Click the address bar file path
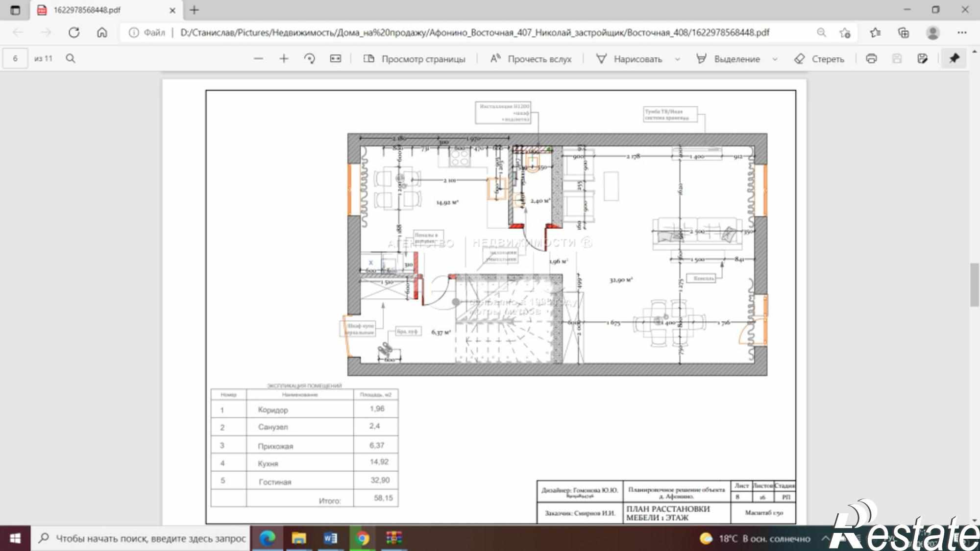Screen dimensions: 980x551 pyautogui.click(x=474, y=32)
